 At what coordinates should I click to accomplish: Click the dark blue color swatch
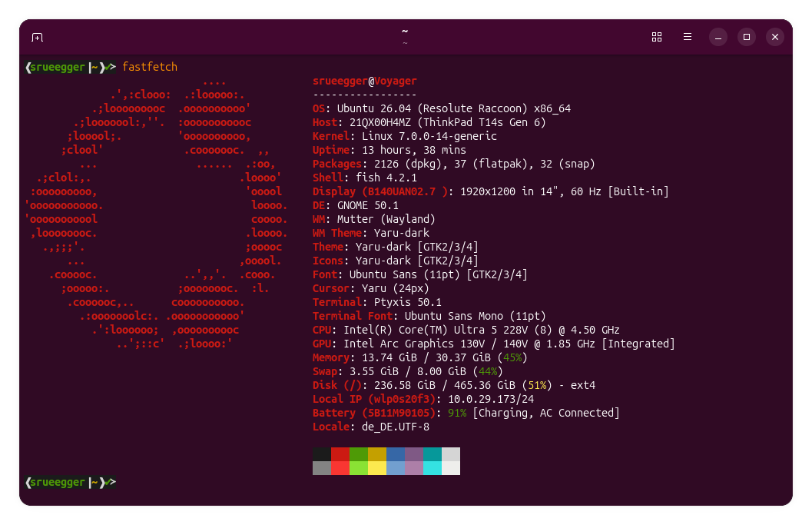coord(396,454)
